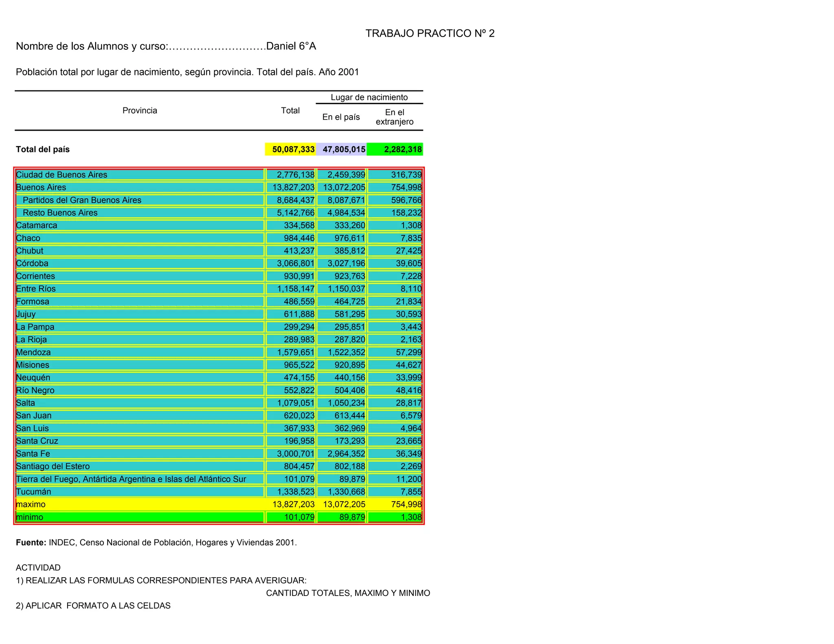The height and width of the screenshot is (644, 834).
Task: Click the green 2,282,318 total cell
Action: tap(395, 149)
